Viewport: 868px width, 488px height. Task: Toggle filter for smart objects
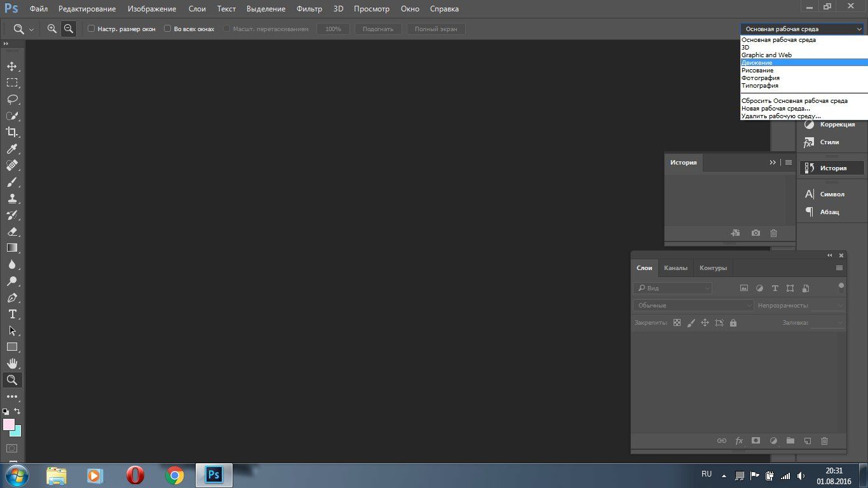(806, 288)
